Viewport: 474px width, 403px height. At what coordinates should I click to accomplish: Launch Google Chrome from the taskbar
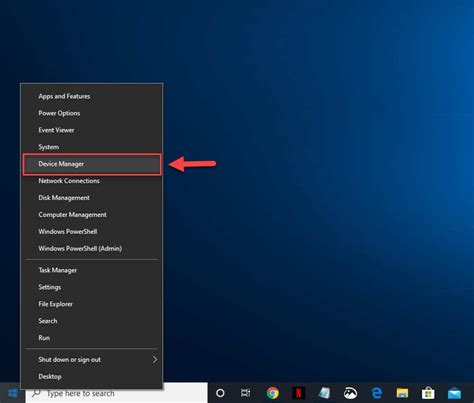[273, 393]
